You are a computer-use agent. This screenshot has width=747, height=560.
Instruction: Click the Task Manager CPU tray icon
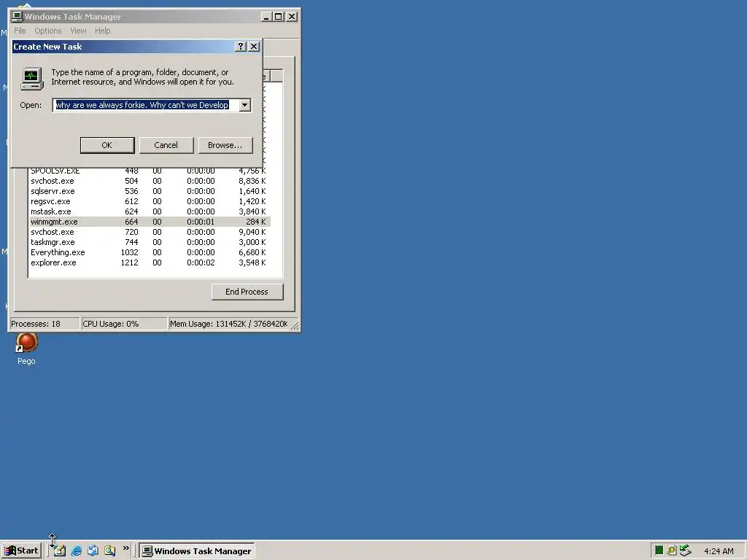pyautogui.click(x=659, y=551)
